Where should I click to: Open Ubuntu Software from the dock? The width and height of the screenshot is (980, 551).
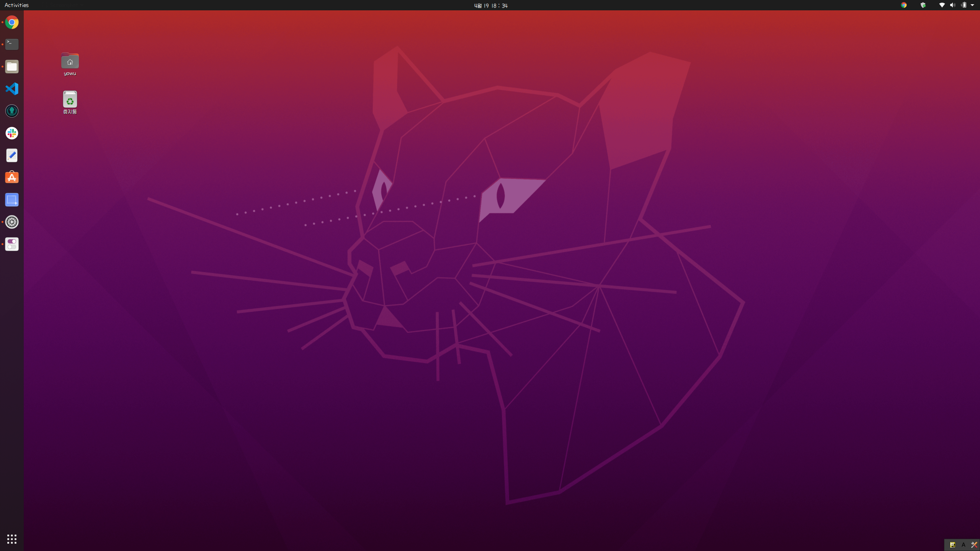[12, 178]
